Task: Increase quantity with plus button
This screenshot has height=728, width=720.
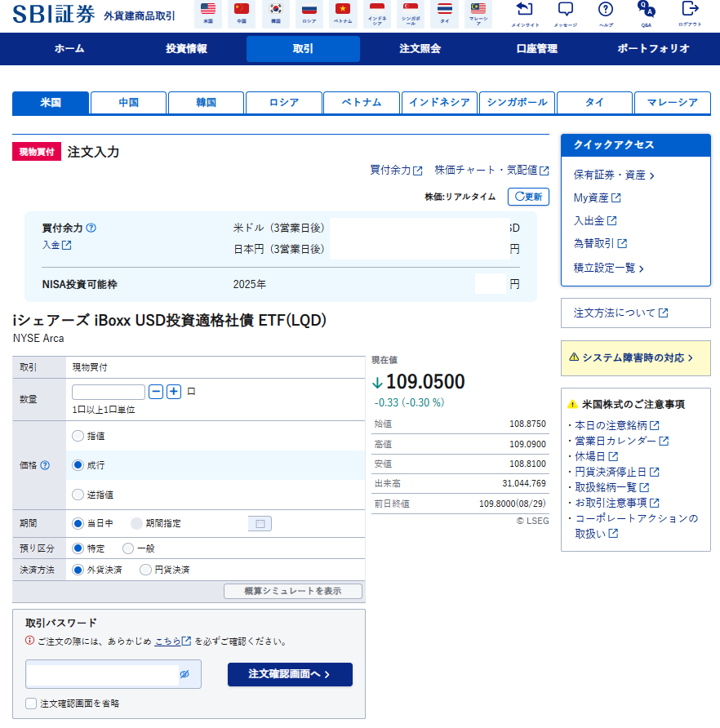Action: [174, 392]
